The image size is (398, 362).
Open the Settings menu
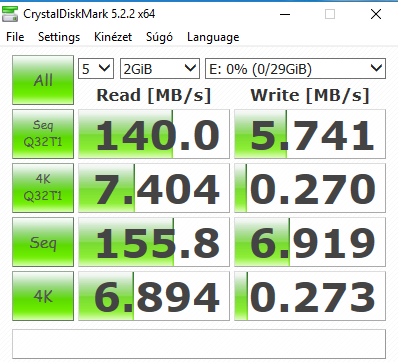[x=59, y=37]
